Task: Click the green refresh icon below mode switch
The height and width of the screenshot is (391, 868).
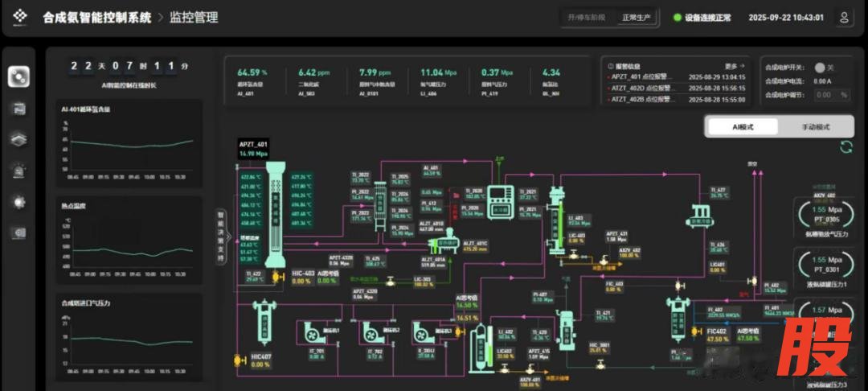Action: coord(845,146)
